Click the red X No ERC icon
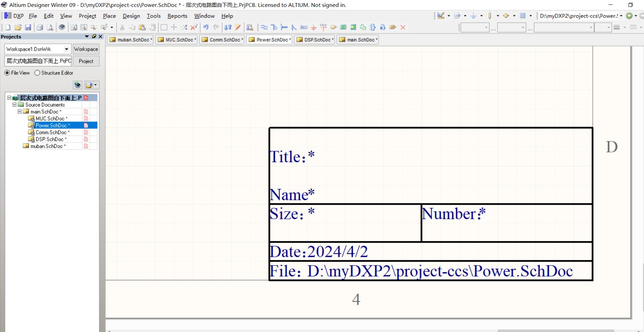 coord(403,27)
